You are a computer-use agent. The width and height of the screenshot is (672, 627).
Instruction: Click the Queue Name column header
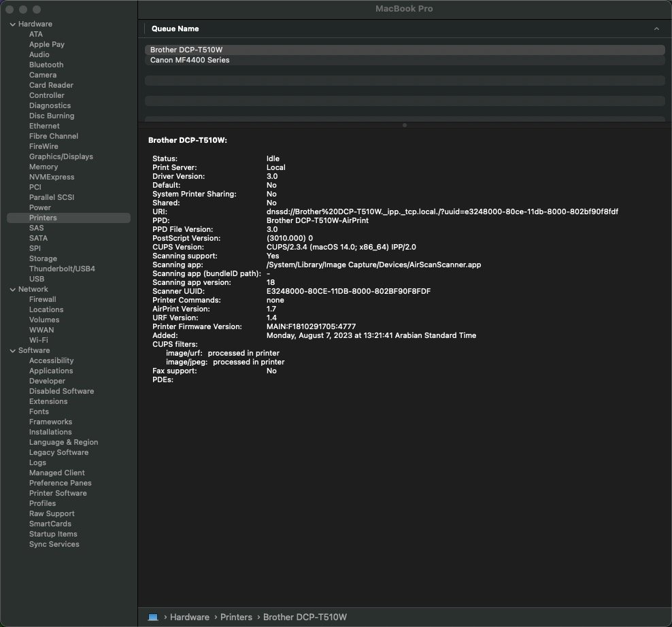click(175, 29)
